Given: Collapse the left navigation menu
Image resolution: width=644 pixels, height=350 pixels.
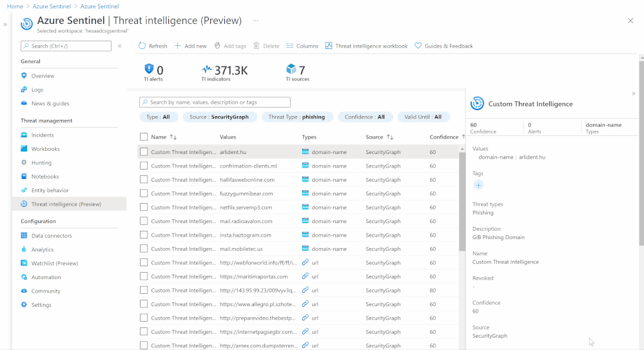Looking at the screenshot, I should click(x=119, y=46).
